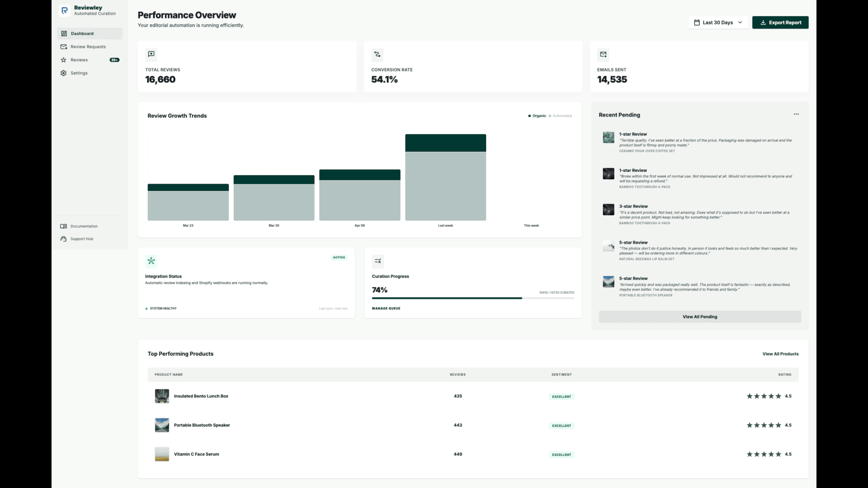
Task: Click the Total Reviews chat icon
Action: point(151,54)
